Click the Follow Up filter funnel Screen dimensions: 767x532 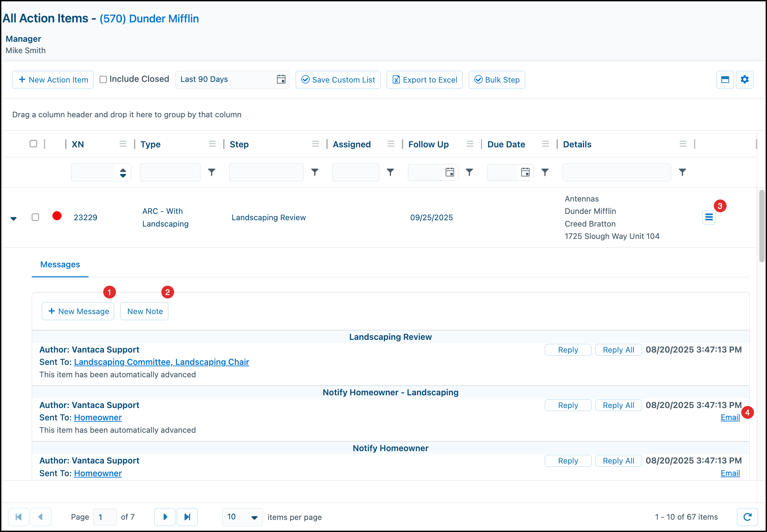469,172
